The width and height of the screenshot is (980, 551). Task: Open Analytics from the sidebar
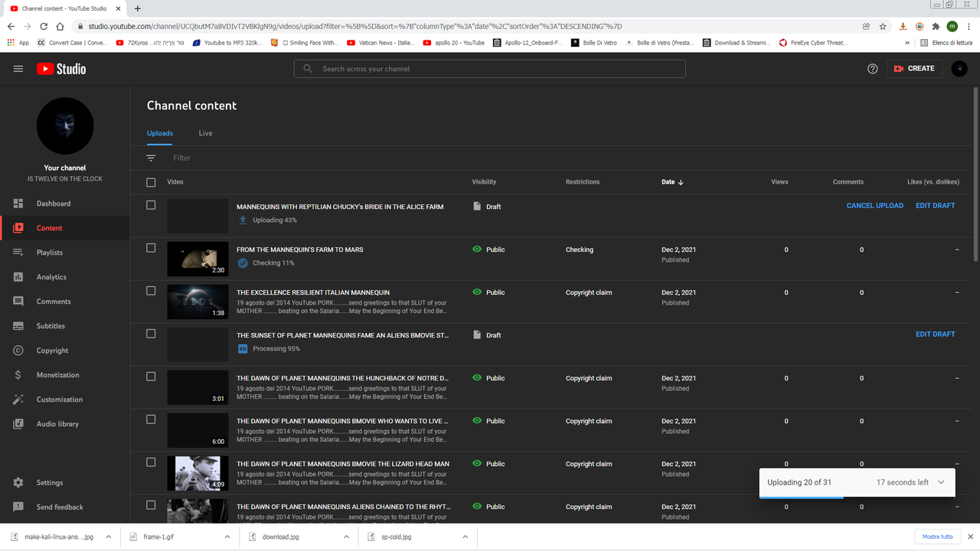(x=51, y=277)
